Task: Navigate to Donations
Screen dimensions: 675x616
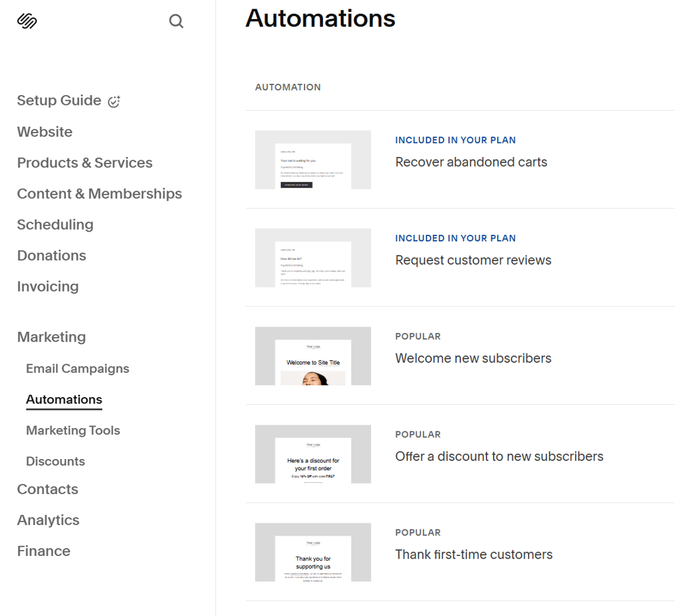Action: [51, 255]
